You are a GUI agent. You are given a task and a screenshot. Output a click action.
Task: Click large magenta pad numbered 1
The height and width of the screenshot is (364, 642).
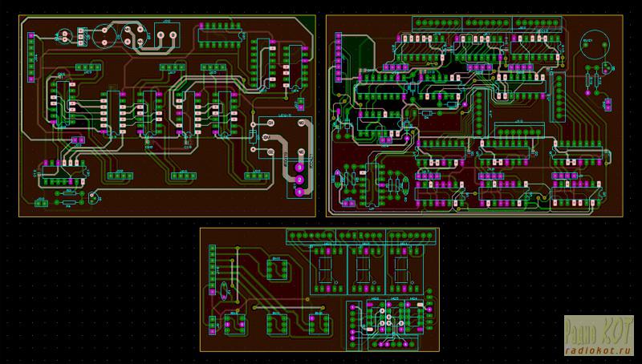(299, 192)
